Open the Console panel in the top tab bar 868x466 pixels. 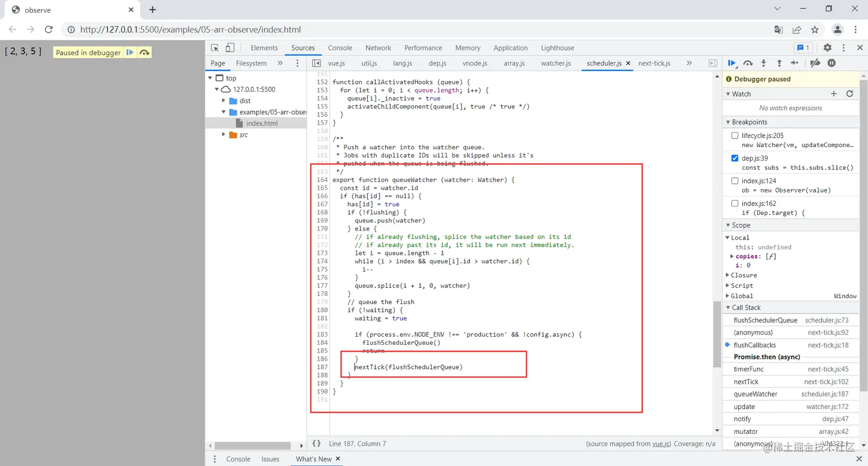(x=340, y=48)
